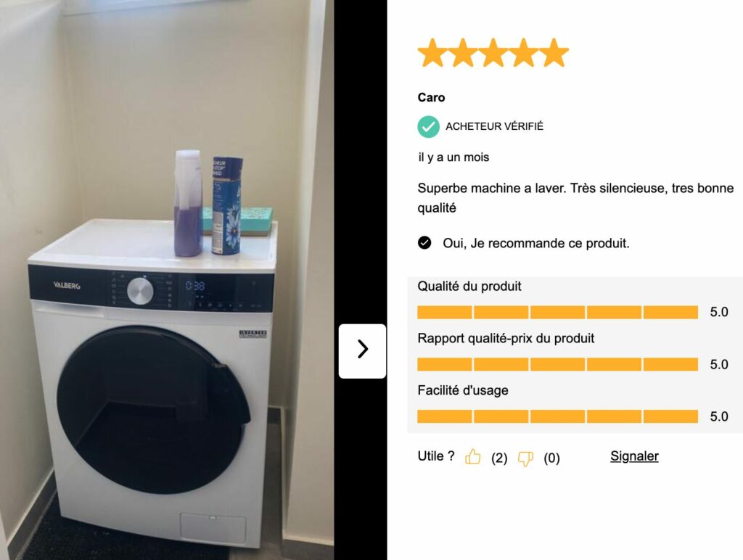Click the thumbs down not helpful icon

(x=525, y=458)
